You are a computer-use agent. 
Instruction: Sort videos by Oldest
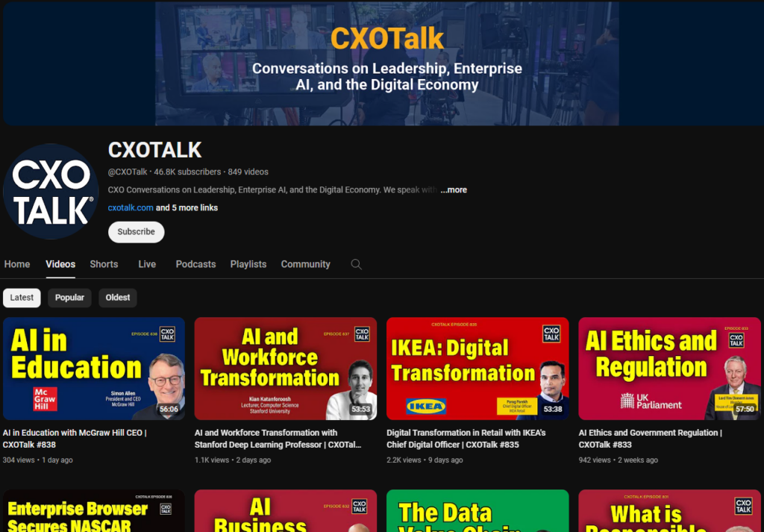point(118,298)
